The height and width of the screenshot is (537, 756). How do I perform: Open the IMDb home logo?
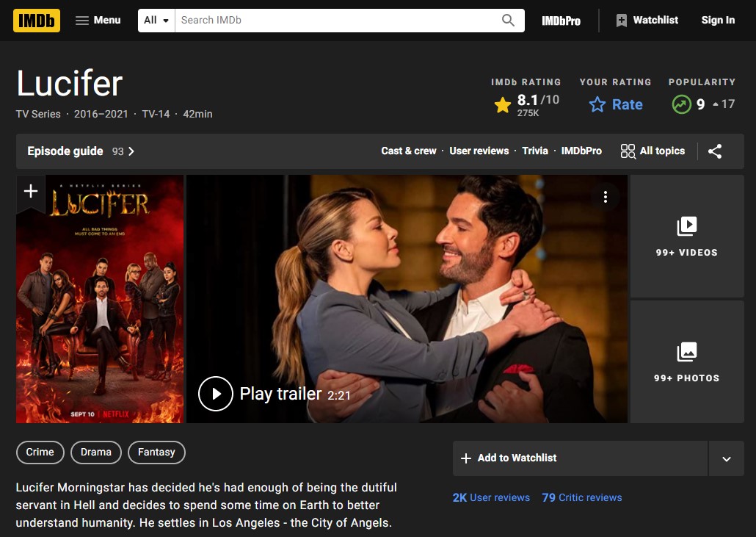(37, 21)
